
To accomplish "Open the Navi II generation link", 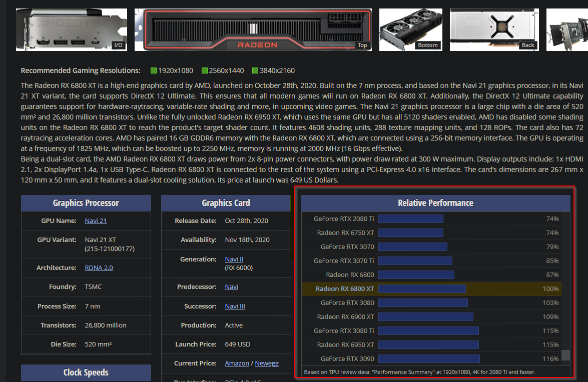I will click(x=234, y=259).
